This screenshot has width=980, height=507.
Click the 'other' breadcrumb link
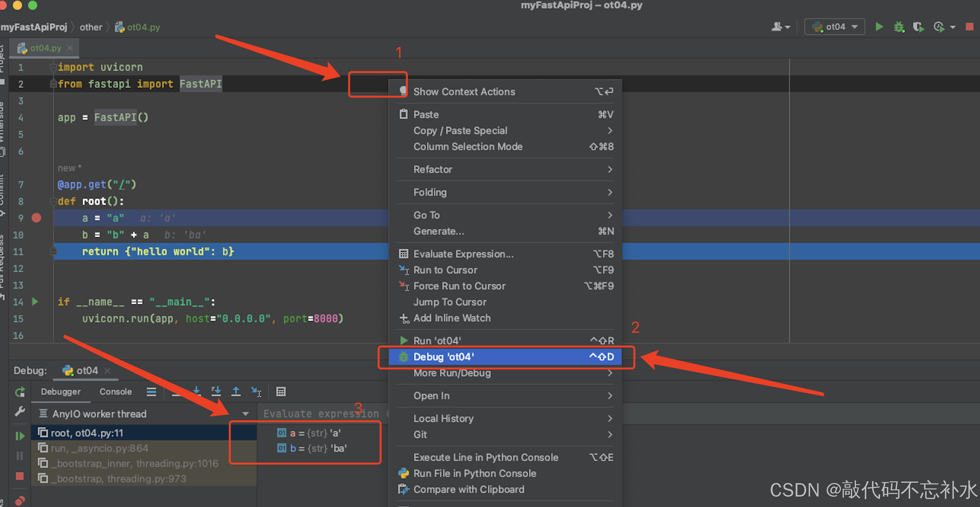(91, 27)
